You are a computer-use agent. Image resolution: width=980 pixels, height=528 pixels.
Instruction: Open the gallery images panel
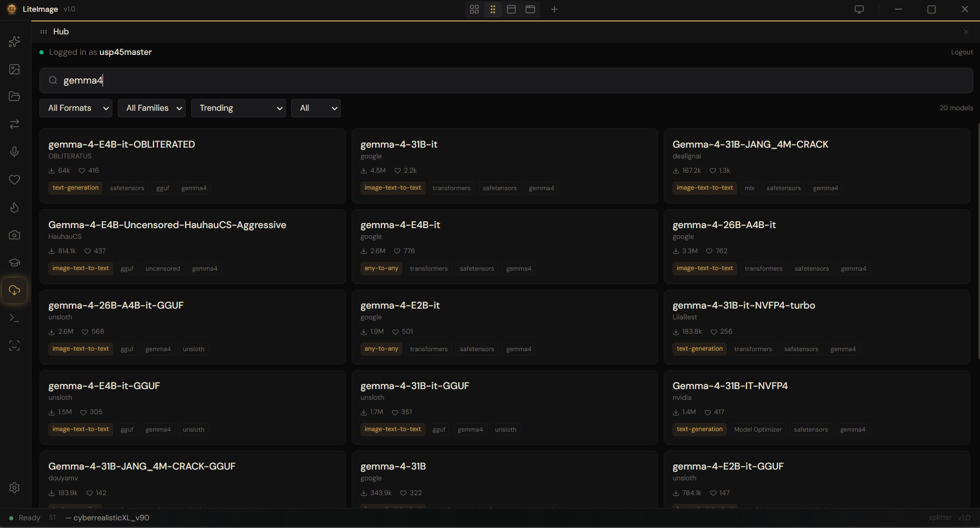click(x=13, y=69)
